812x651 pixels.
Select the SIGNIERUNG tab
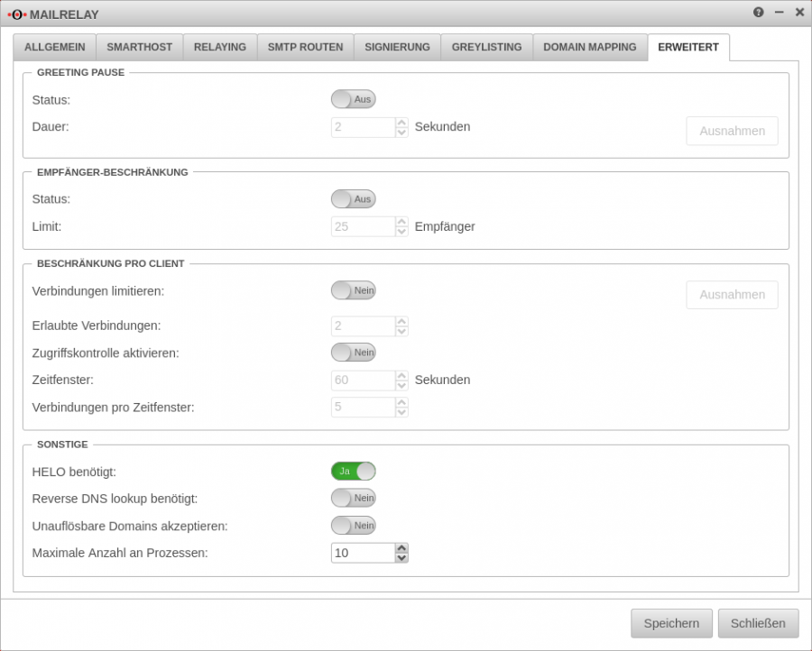click(397, 47)
